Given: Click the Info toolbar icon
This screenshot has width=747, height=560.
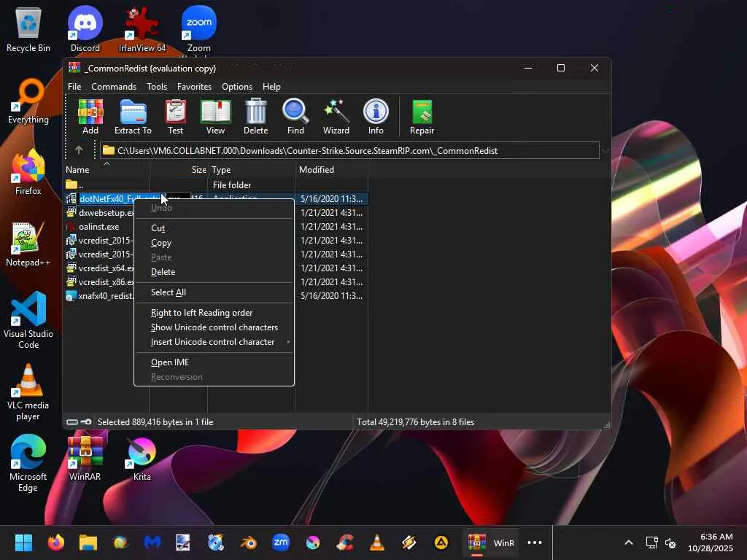Looking at the screenshot, I should pyautogui.click(x=376, y=117).
